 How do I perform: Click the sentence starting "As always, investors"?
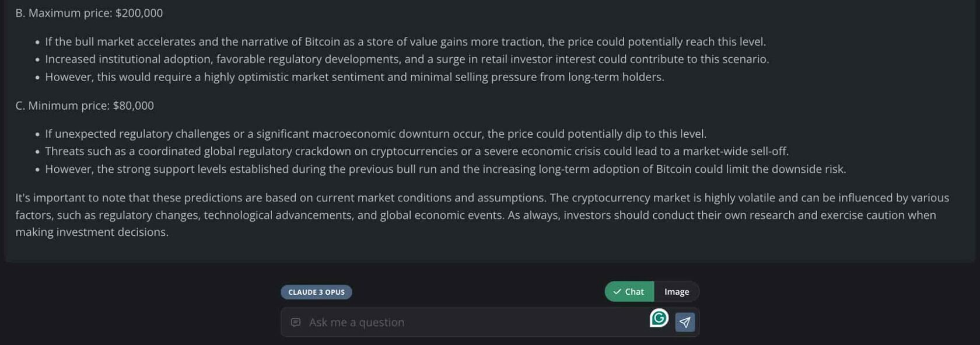pyautogui.click(x=642, y=215)
